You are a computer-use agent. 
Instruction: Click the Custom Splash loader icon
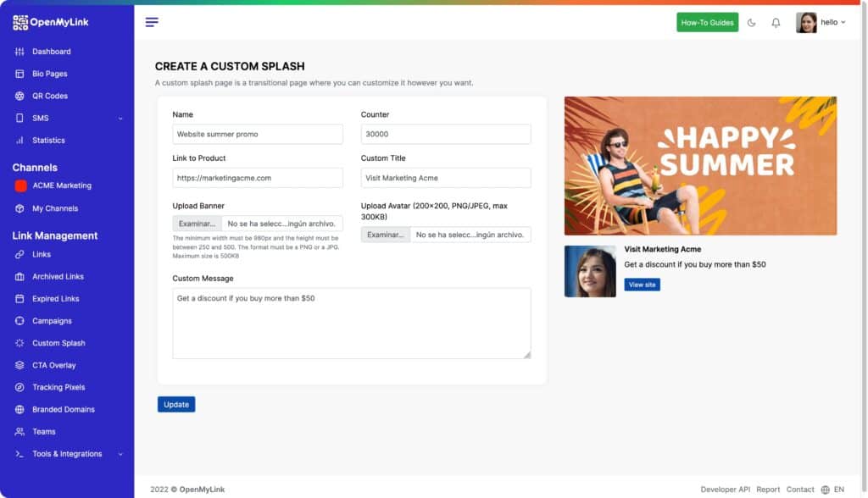coord(20,343)
